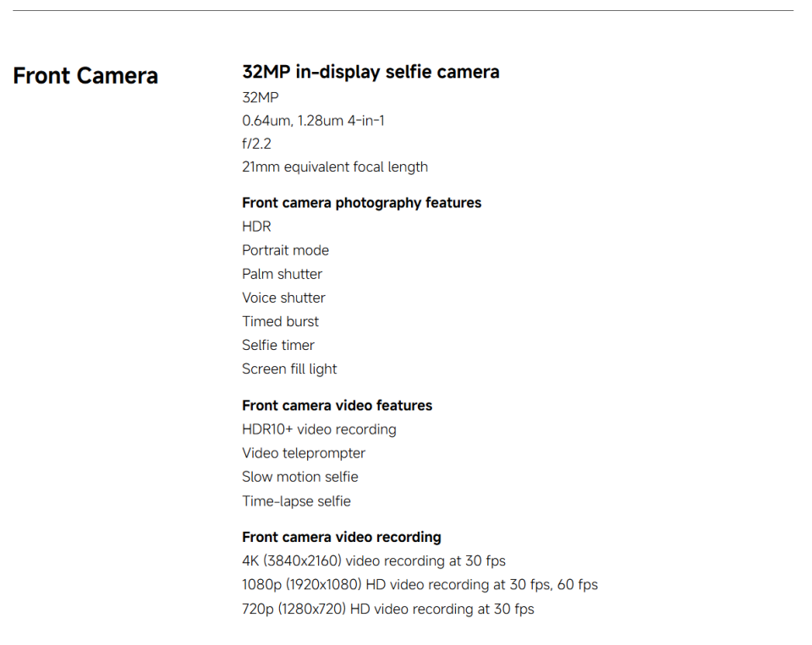Click the 720p (1280x720) HD recording line
Image resolution: width=812 pixels, height=645 pixels.
click(387, 609)
